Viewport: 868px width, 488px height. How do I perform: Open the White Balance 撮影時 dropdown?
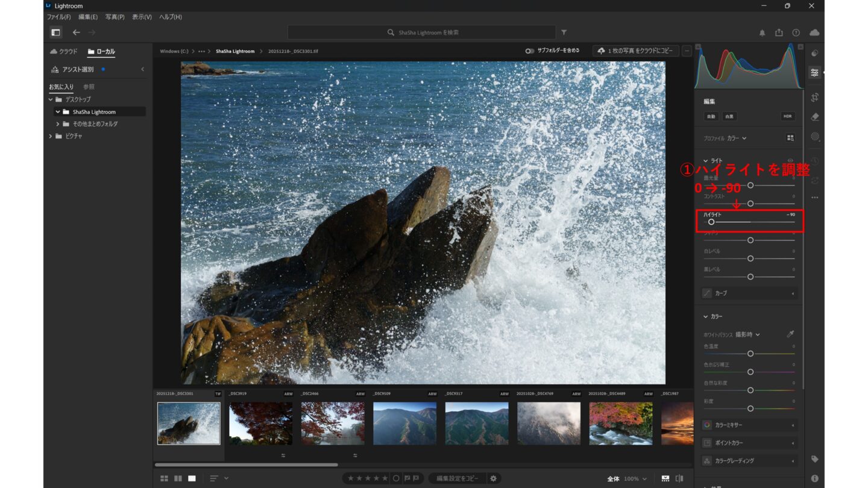(747, 334)
